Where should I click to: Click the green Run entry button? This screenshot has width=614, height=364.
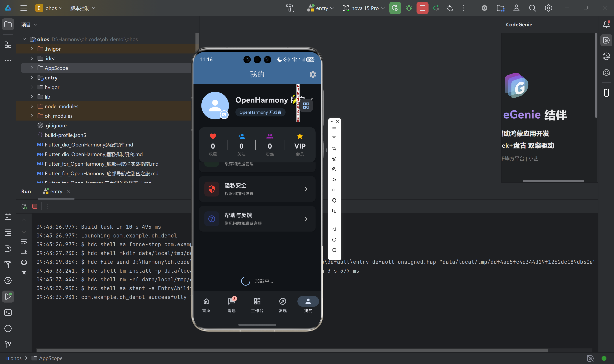[x=395, y=8]
